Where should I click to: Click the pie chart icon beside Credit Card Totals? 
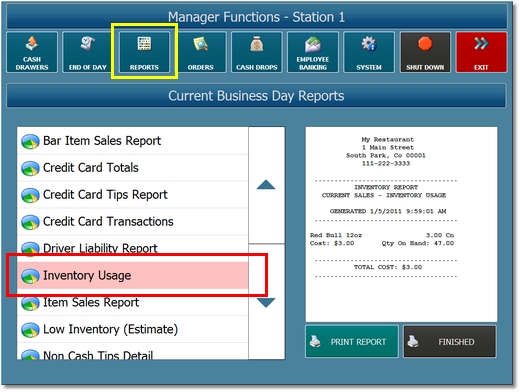coord(30,169)
